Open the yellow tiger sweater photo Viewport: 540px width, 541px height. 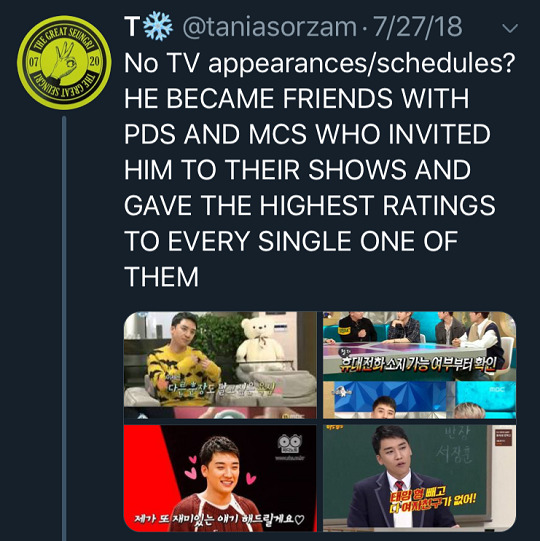point(220,365)
